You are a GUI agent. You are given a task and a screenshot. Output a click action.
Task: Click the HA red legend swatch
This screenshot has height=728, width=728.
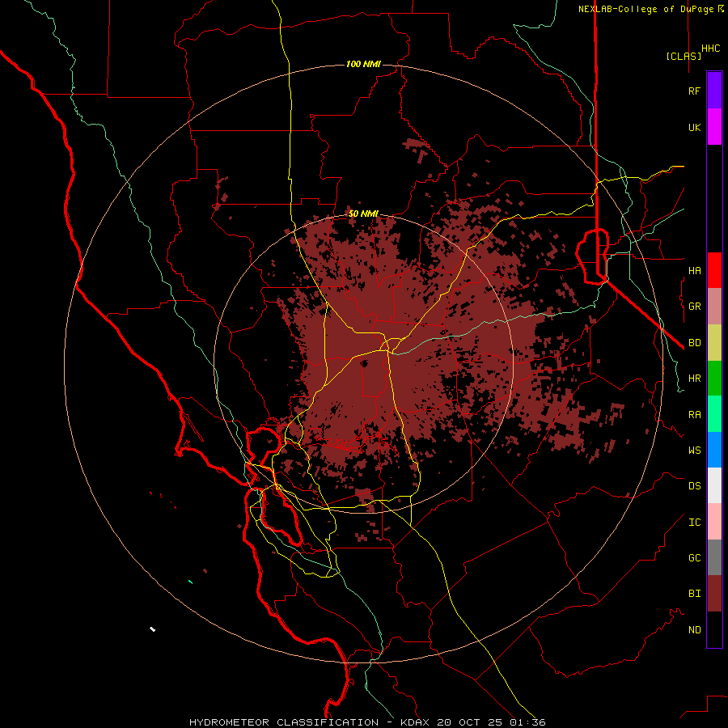(x=714, y=270)
